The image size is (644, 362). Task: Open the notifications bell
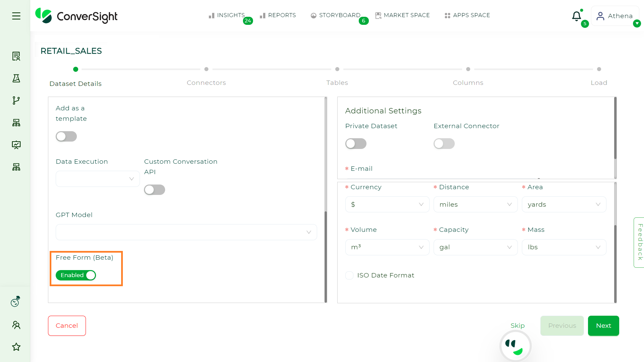576,16
